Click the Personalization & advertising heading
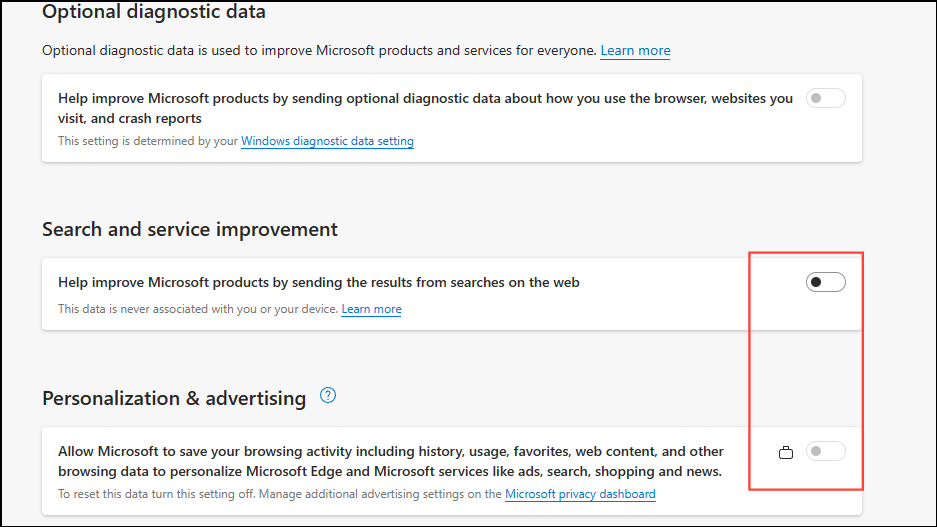The image size is (937, 527). click(x=174, y=398)
